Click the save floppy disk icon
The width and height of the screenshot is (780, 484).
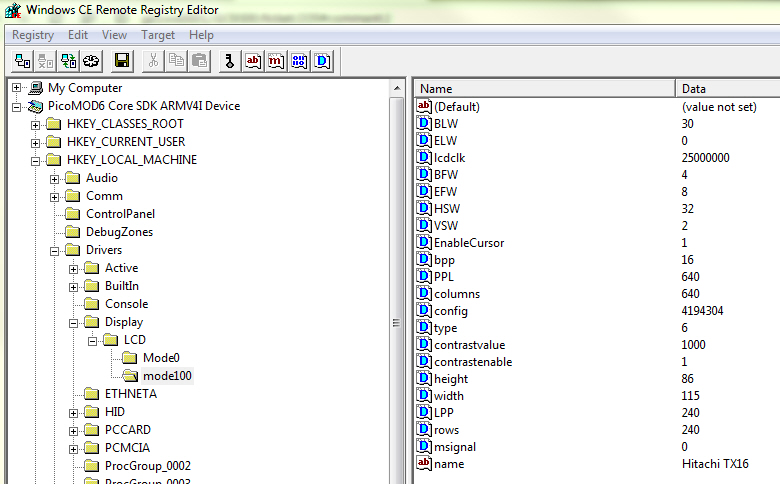122,61
